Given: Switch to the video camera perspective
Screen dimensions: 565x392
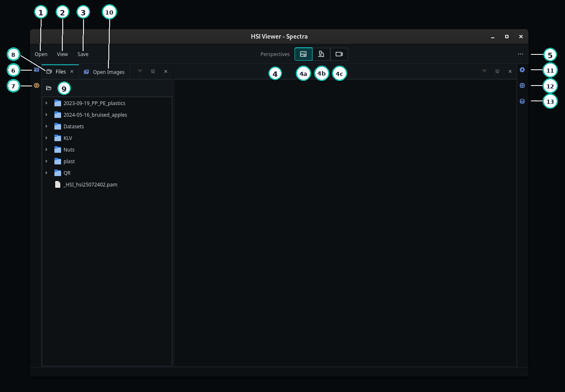Looking at the screenshot, I should pyautogui.click(x=339, y=54).
